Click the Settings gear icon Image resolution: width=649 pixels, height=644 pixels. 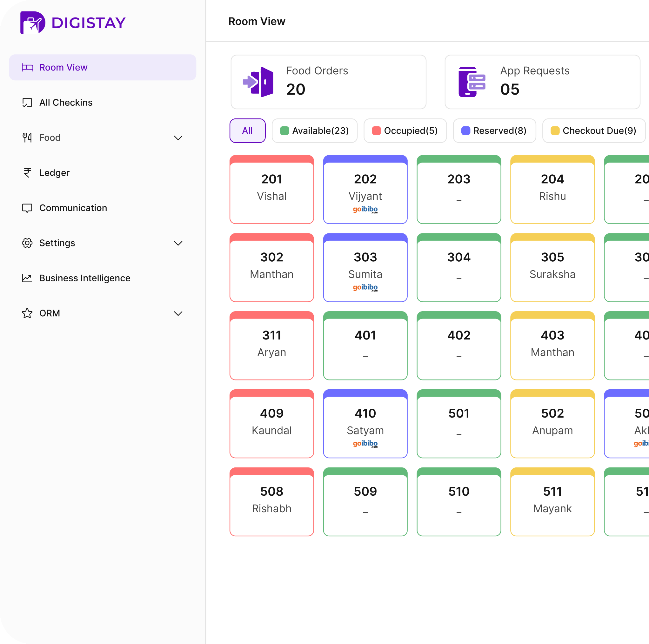point(27,243)
